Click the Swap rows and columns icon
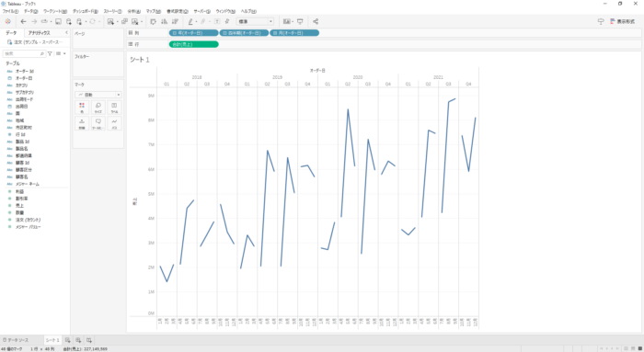 (154, 21)
